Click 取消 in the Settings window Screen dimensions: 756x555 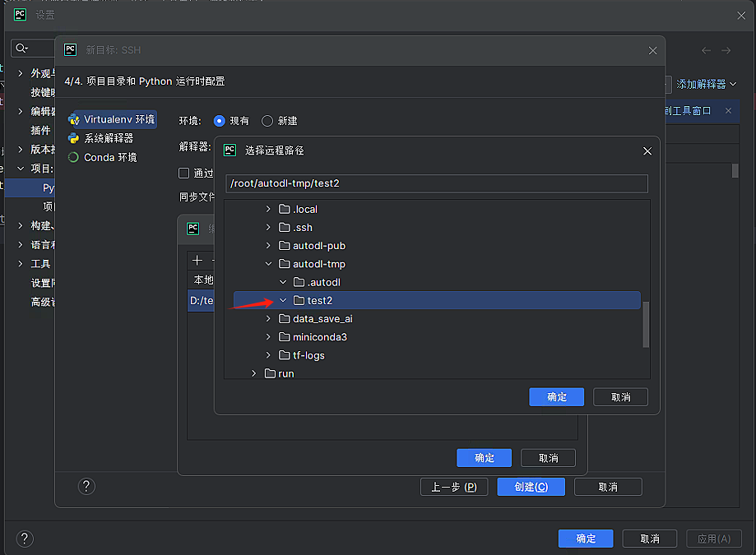pyautogui.click(x=650, y=539)
